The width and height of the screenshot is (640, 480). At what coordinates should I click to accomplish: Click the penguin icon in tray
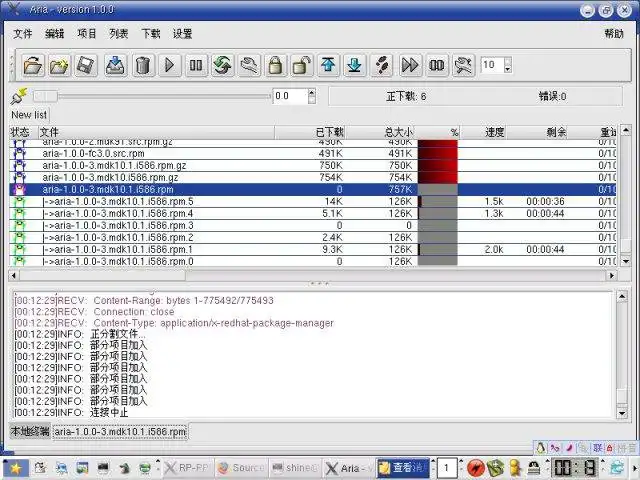point(541,448)
